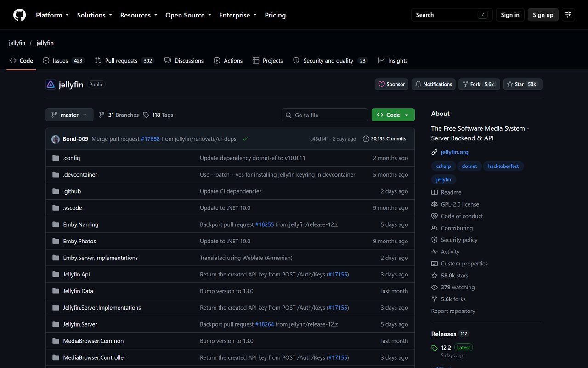588x368 pixels.
Task: Click the clock icon beside 30,133 Commits
Action: (366, 139)
